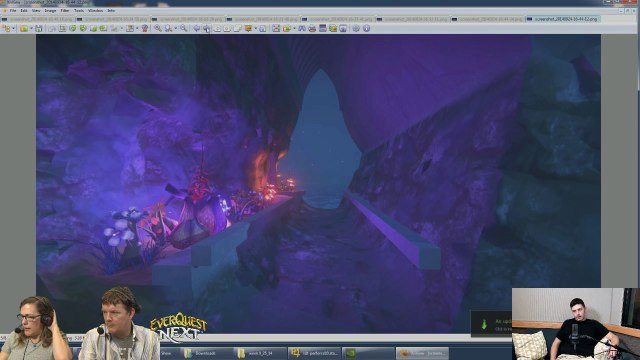Expand the Slideshow dropdown arrow
The height and width of the screenshot is (360, 640).
click(x=256, y=28)
